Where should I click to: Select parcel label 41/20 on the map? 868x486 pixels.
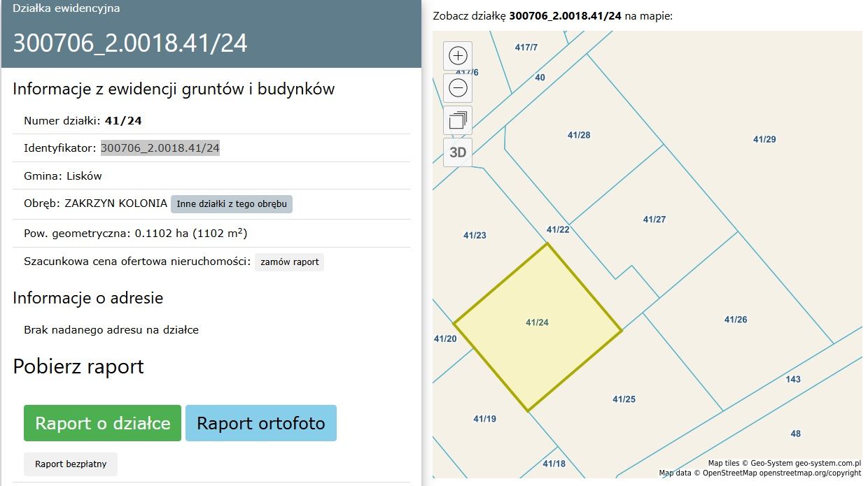point(445,339)
